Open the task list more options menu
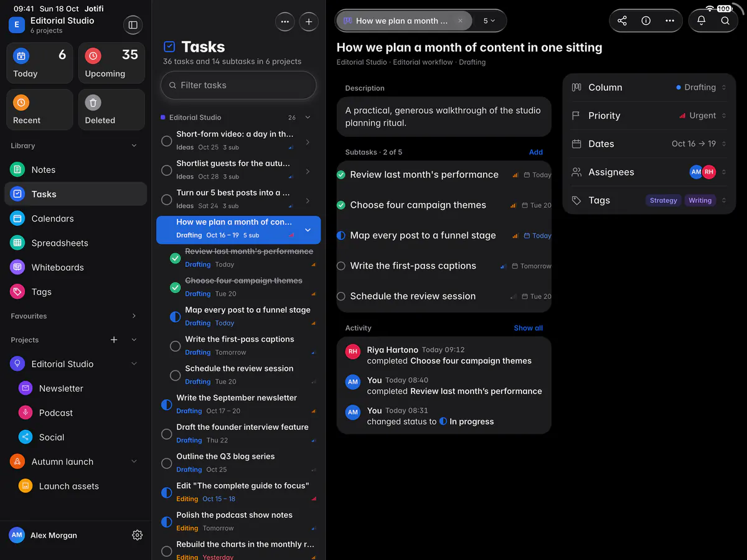 [284, 21]
